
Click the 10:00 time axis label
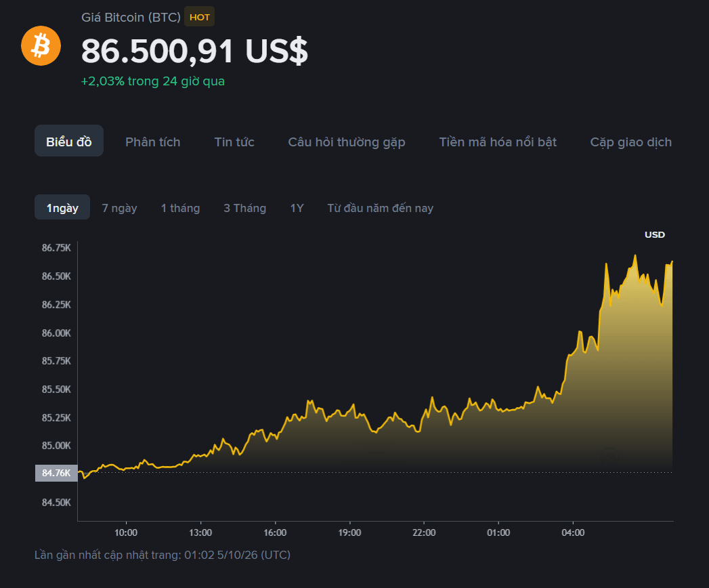(126, 532)
